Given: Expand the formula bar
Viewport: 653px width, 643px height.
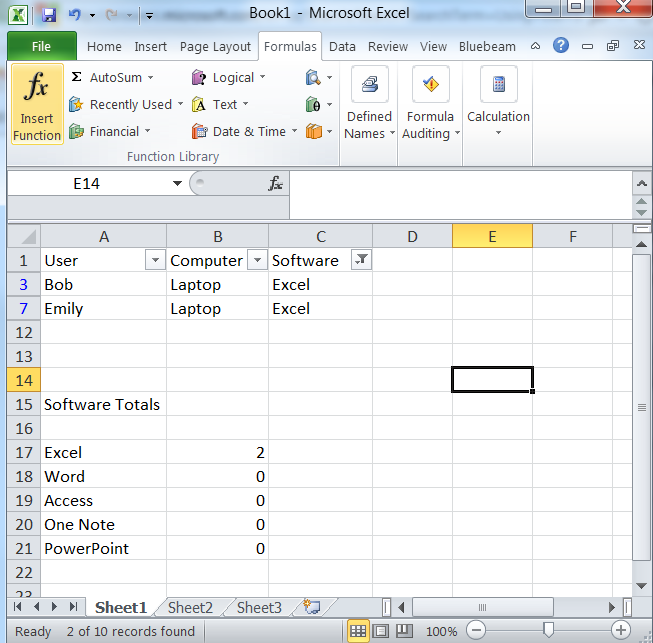Looking at the screenshot, I should (642, 183).
